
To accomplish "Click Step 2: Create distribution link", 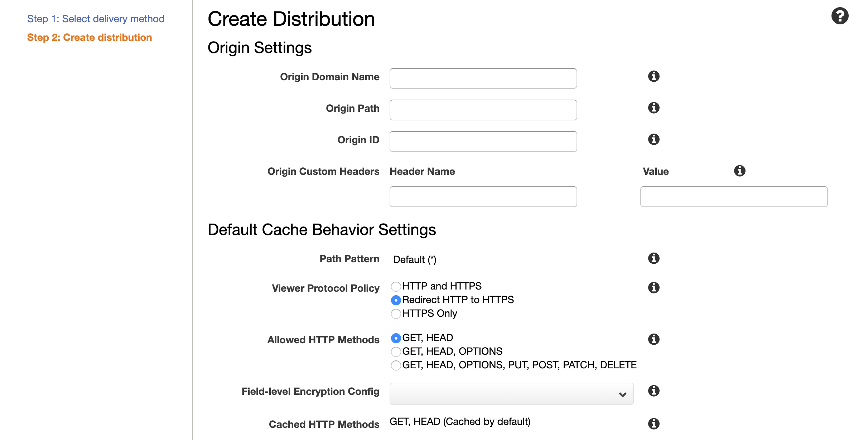I will [90, 38].
